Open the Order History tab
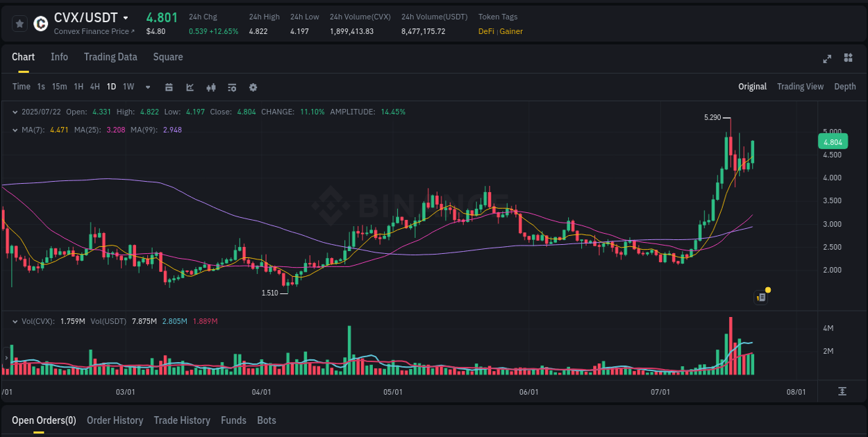This screenshot has width=868, height=437. (x=115, y=420)
